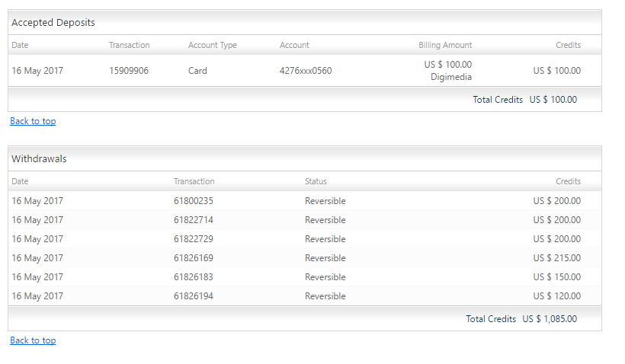Select the Accepted Deposits section heading

53,23
